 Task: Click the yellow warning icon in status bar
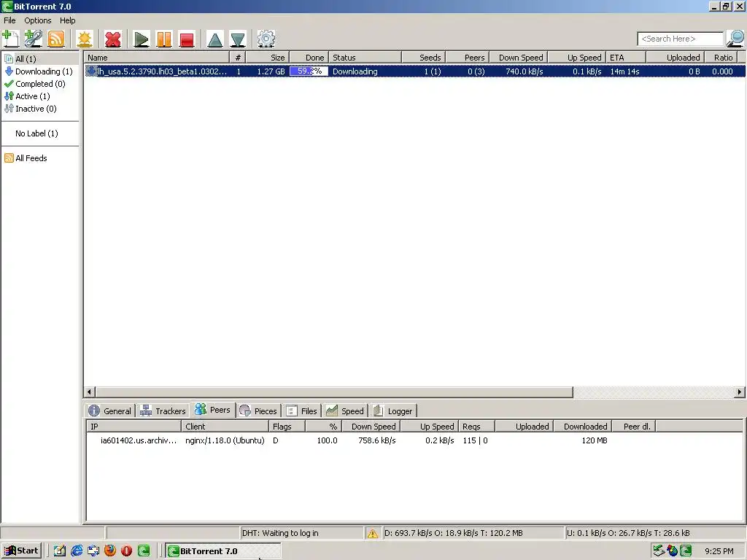373,533
